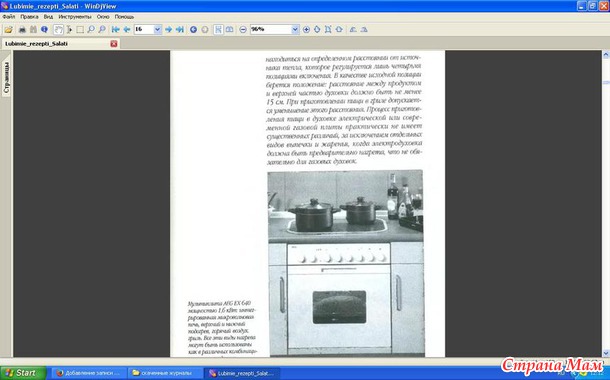This screenshot has height=380, width=610.
Task: Click the Print icon in the toolbar
Action: click(x=23, y=29)
